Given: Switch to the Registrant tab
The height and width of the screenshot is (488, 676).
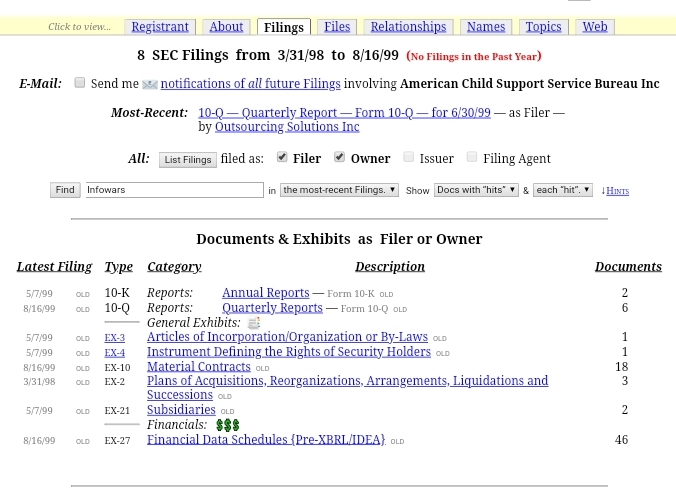Looking at the screenshot, I should pos(160,27).
